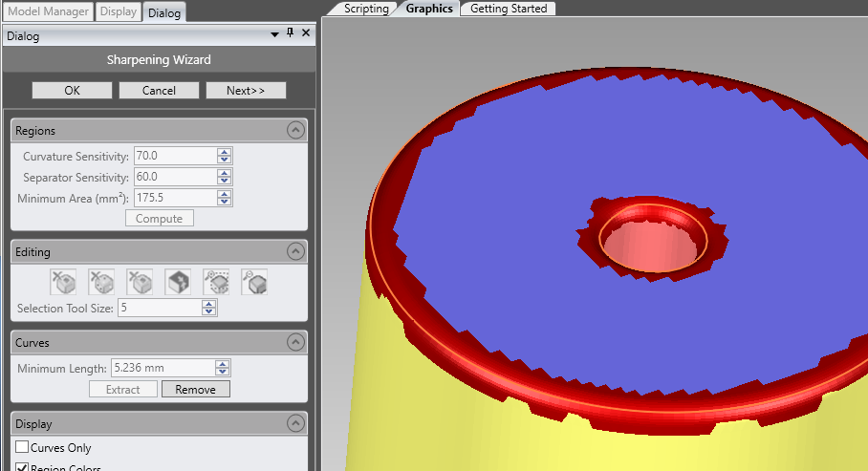Screen dimensions: 868x471
Task: Select the pink hole interior region
Action: pos(651,246)
